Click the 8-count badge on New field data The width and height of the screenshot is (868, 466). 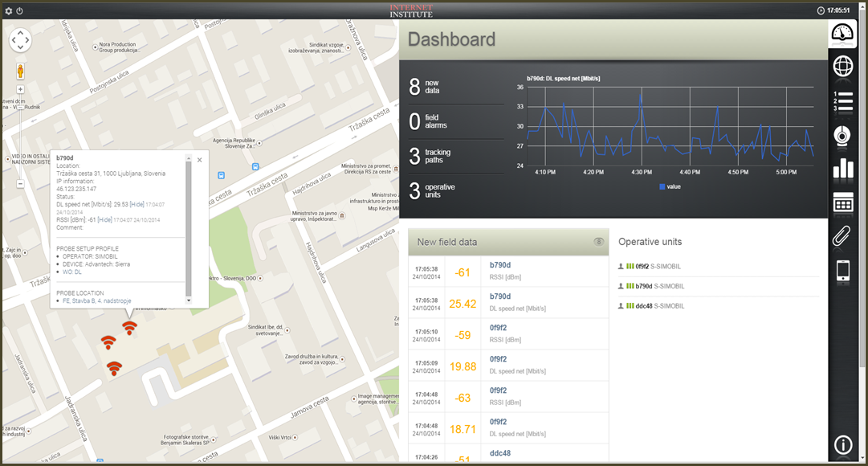[x=599, y=242]
